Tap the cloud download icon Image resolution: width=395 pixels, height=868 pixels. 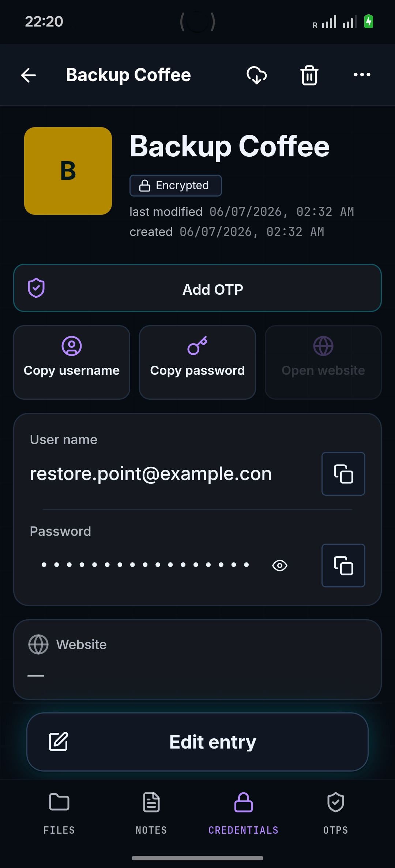257,75
